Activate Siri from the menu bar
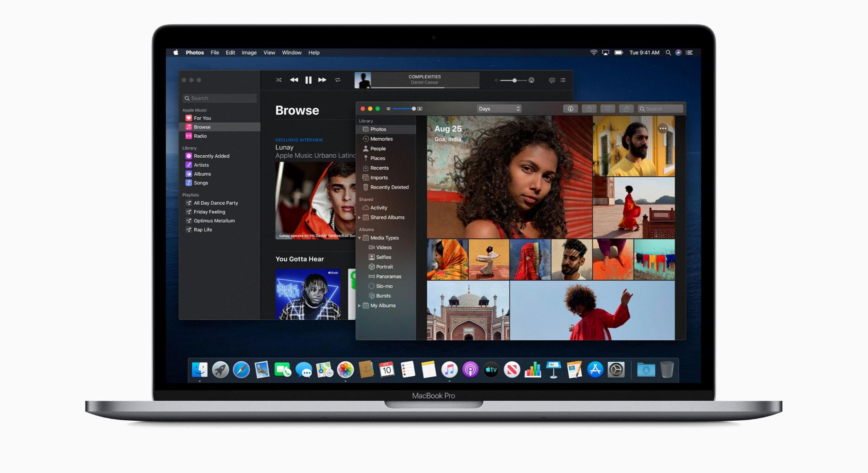 point(679,53)
